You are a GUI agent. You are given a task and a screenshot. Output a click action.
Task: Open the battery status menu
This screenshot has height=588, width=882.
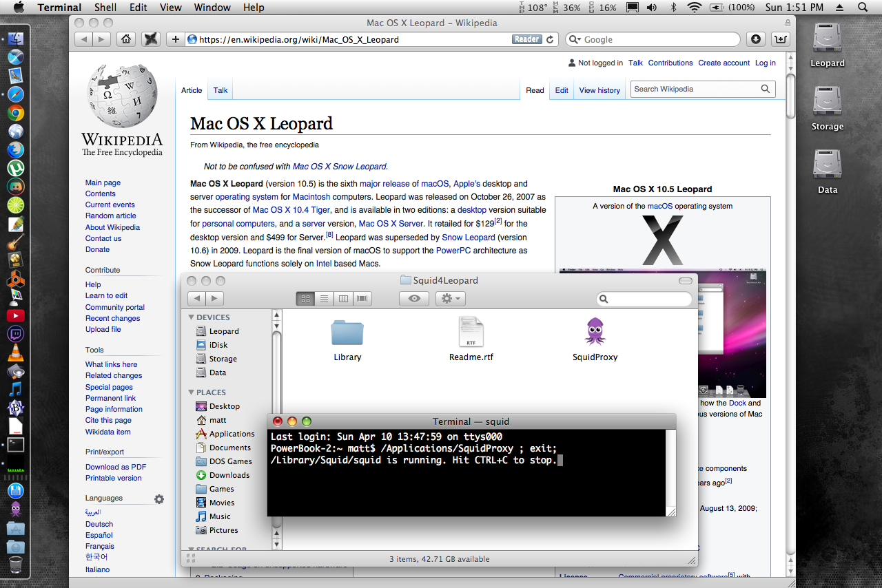point(731,8)
